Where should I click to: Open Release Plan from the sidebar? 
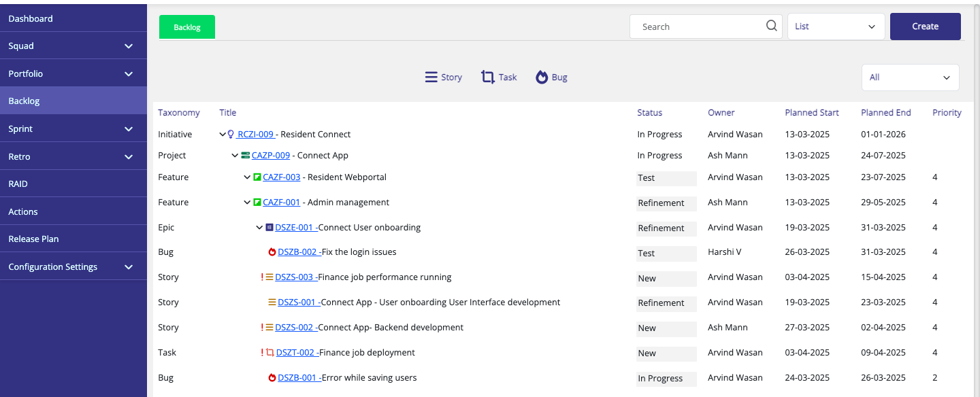click(34, 239)
